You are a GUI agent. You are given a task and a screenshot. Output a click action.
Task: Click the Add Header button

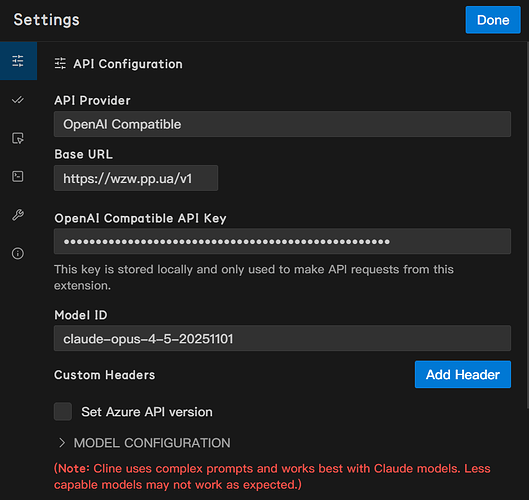463,374
